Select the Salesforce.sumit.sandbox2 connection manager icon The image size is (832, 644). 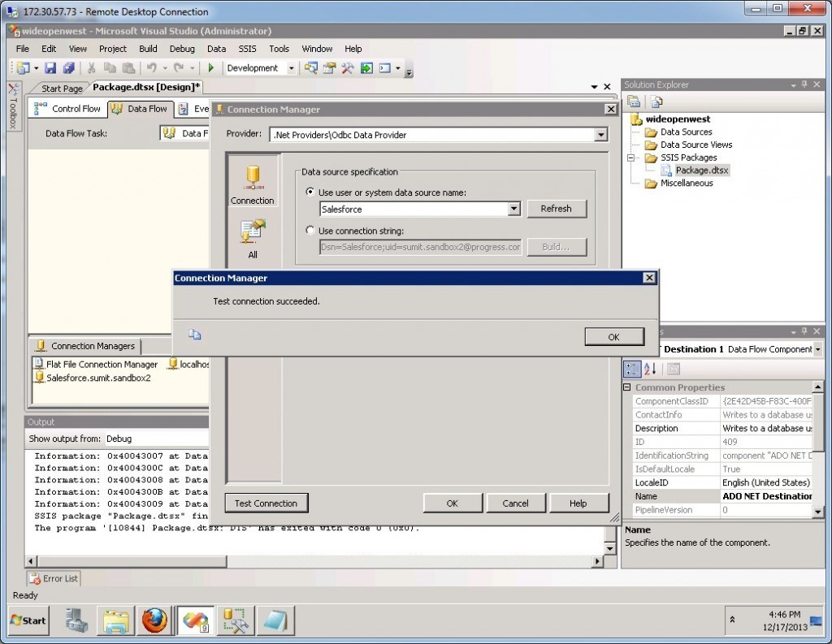pyautogui.click(x=37, y=376)
